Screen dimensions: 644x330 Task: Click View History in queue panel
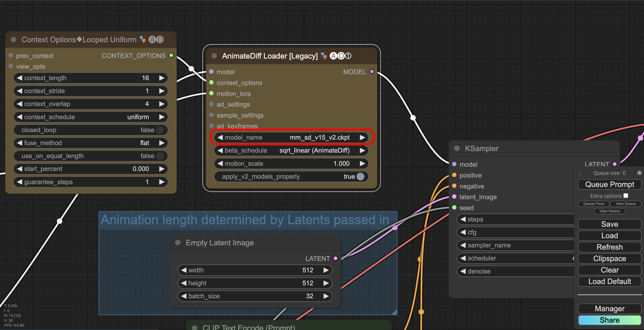pyautogui.click(x=609, y=211)
